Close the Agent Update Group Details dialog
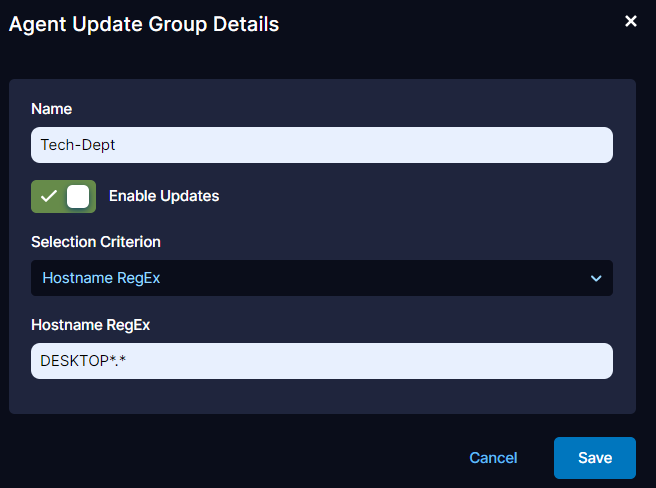Image resolution: width=656 pixels, height=488 pixels. pyautogui.click(x=631, y=21)
